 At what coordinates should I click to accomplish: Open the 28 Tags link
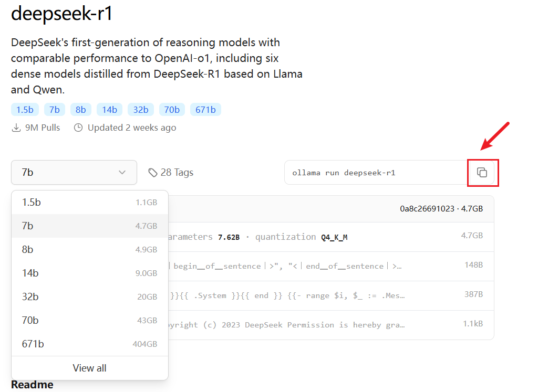(177, 173)
